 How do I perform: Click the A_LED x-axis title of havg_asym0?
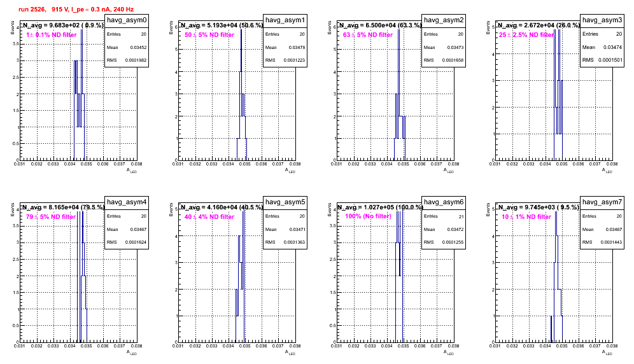click(x=132, y=171)
